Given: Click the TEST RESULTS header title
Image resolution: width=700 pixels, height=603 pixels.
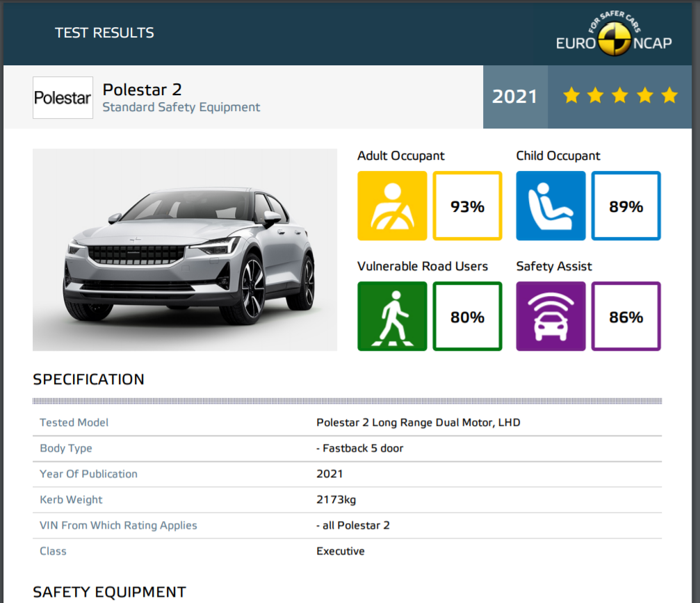Looking at the screenshot, I should coord(104,33).
